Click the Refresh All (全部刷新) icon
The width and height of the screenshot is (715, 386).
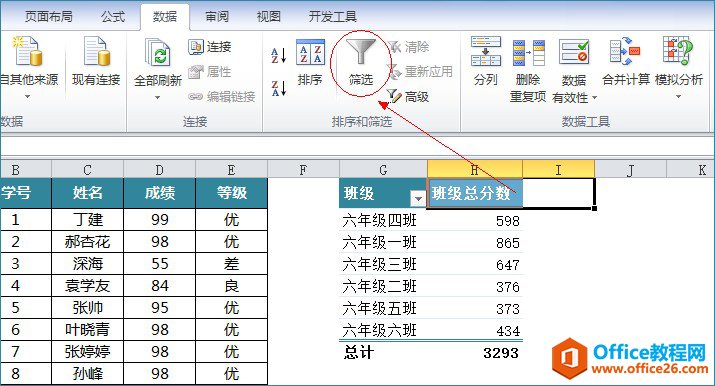(158, 52)
